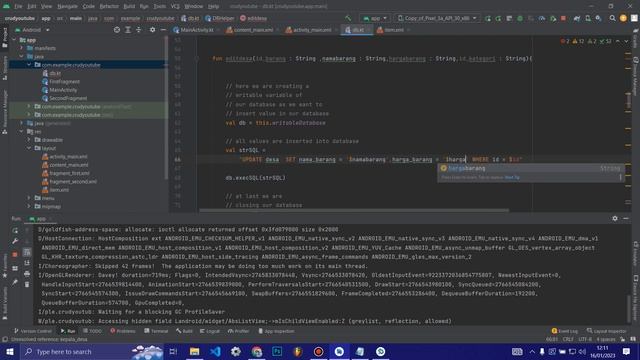The image size is (640, 360).
Task: Click Print icon in Run panel
Action: click(27, 273)
